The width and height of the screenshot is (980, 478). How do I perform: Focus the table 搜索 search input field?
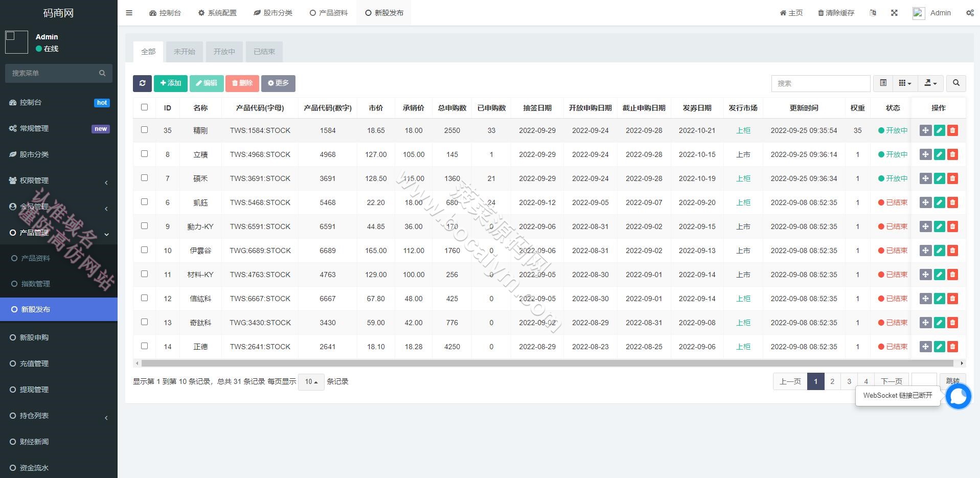click(x=821, y=83)
